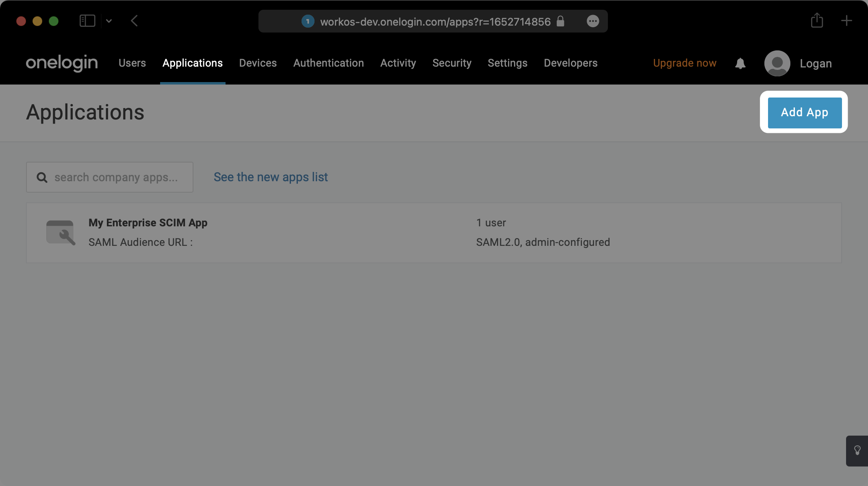Click Logan's profile avatar

777,63
